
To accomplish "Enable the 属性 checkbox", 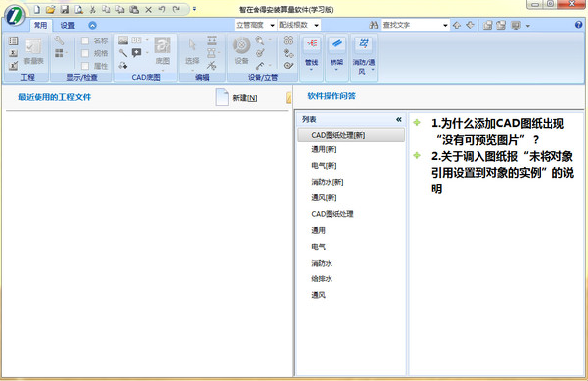I will coord(85,66).
